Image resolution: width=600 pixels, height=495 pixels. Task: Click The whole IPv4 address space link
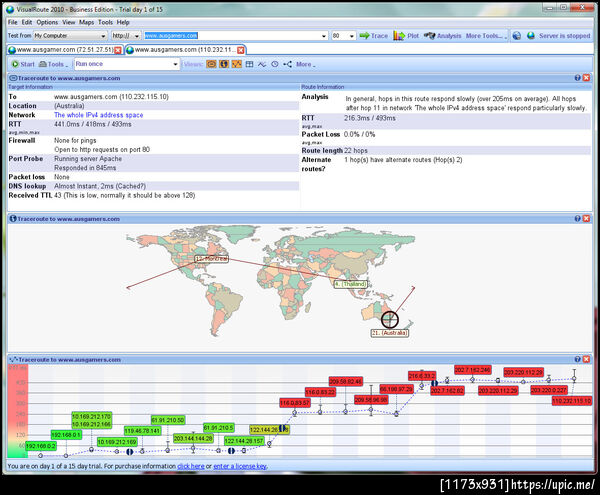pos(99,115)
